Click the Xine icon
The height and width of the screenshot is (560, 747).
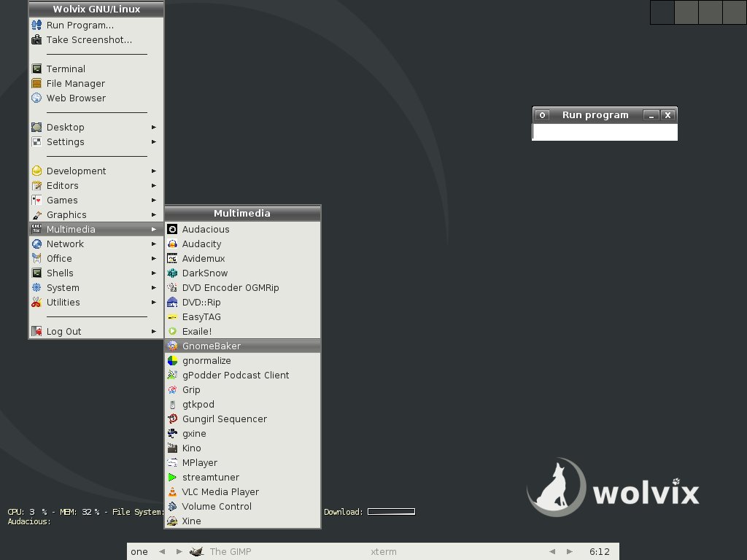pos(172,521)
